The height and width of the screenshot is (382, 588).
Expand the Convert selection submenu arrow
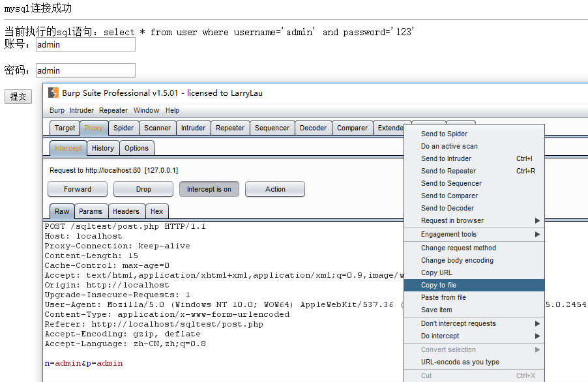537,349
